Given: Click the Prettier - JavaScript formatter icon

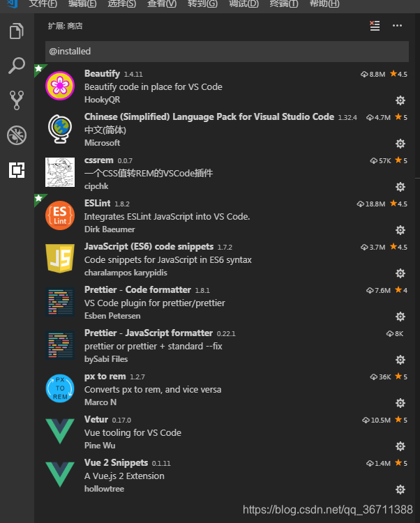Looking at the screenshot, I should pyautogui.click(x=60, y=345).
